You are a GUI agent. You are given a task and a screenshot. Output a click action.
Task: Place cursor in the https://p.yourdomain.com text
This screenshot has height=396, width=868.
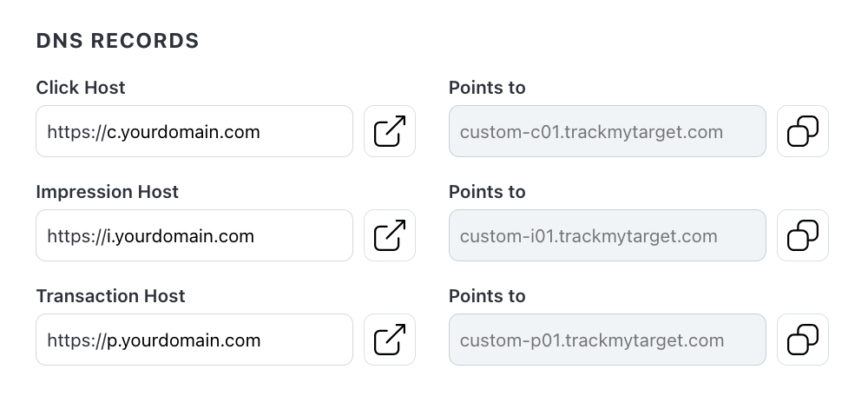click(154, 340)
